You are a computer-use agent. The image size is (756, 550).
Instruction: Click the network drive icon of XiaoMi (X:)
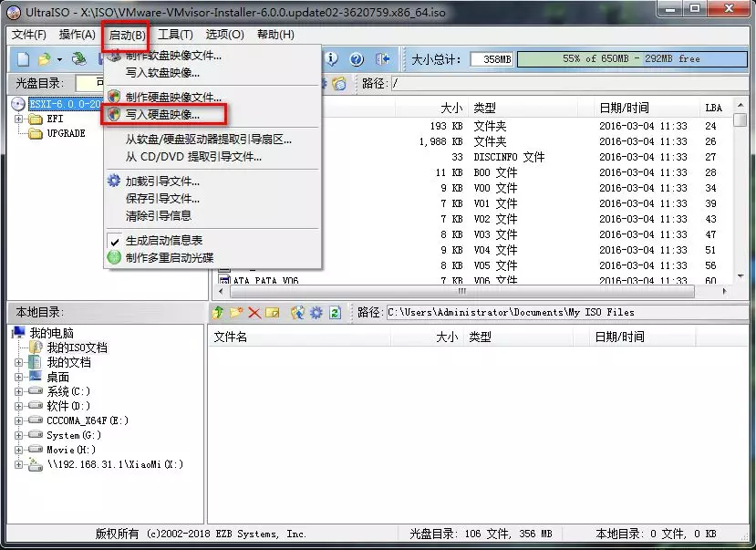point(36,464)
